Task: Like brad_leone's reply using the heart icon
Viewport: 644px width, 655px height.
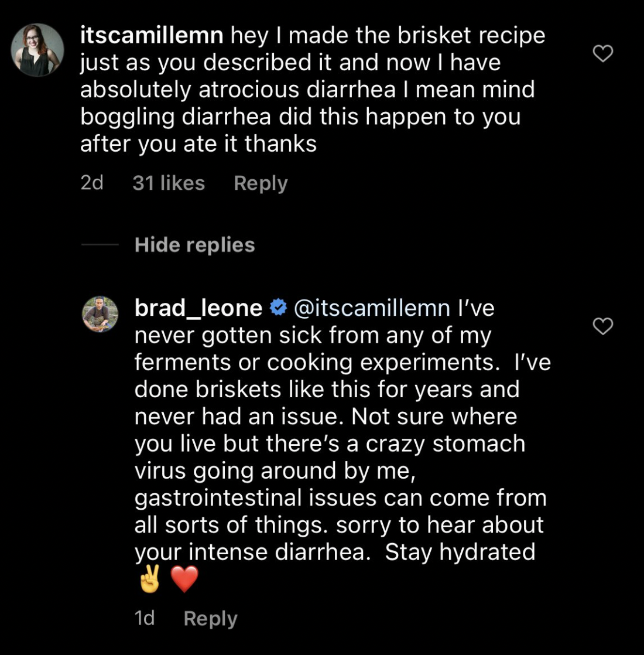Action: 602,326
